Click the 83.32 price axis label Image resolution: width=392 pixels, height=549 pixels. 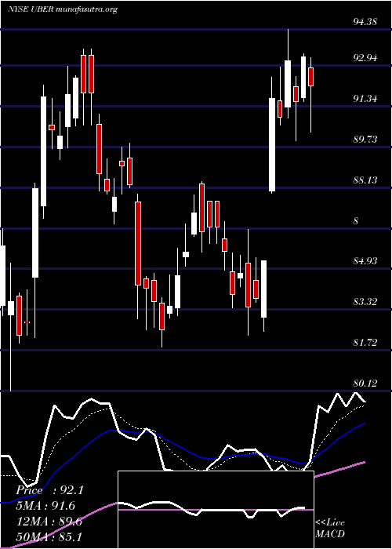pyautogui.click(x=365, y=301)
